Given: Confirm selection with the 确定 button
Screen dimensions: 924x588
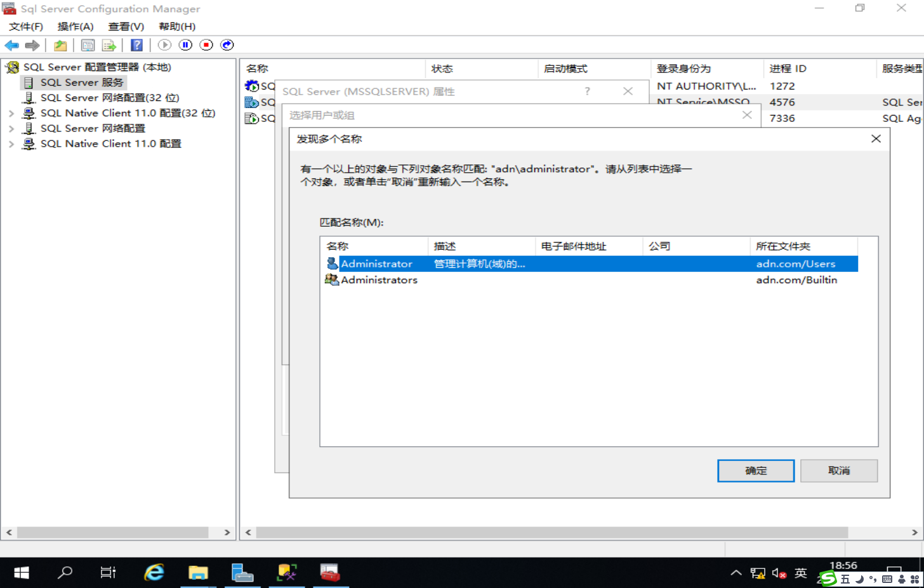Looking at the screenshot, I should (755, 471).
